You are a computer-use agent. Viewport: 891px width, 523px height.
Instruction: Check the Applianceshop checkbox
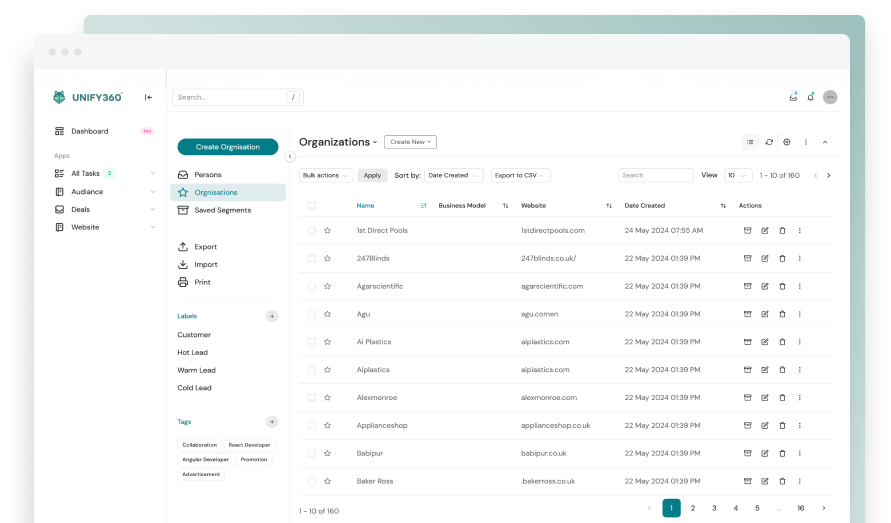(312, 426)
